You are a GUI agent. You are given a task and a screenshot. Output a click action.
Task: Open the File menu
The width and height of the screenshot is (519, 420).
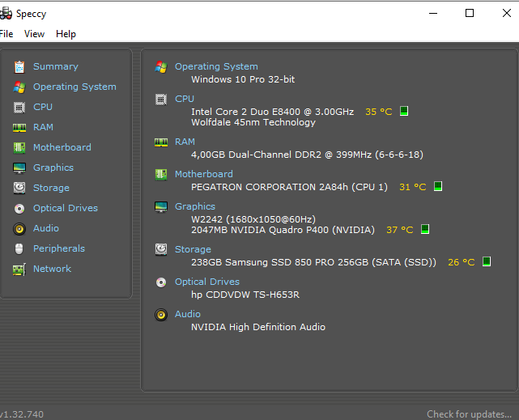pyautogui.click(x=6, y=34)
